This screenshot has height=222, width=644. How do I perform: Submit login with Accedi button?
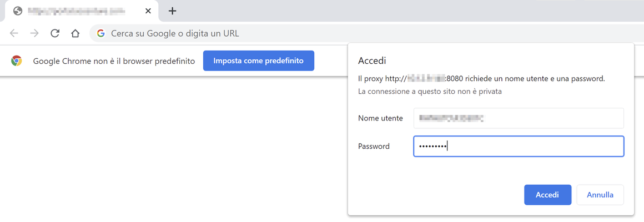tap(548, 195)
